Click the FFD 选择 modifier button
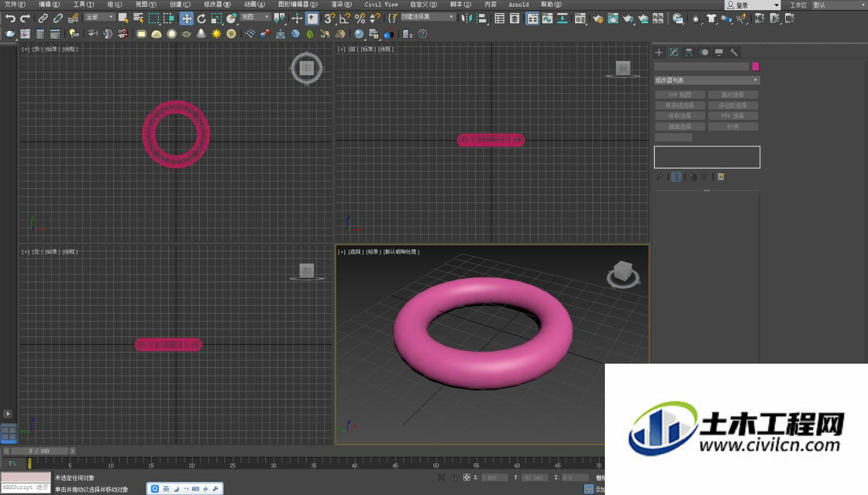The height and width of the screenshot is (495, 868). point(733,116)
